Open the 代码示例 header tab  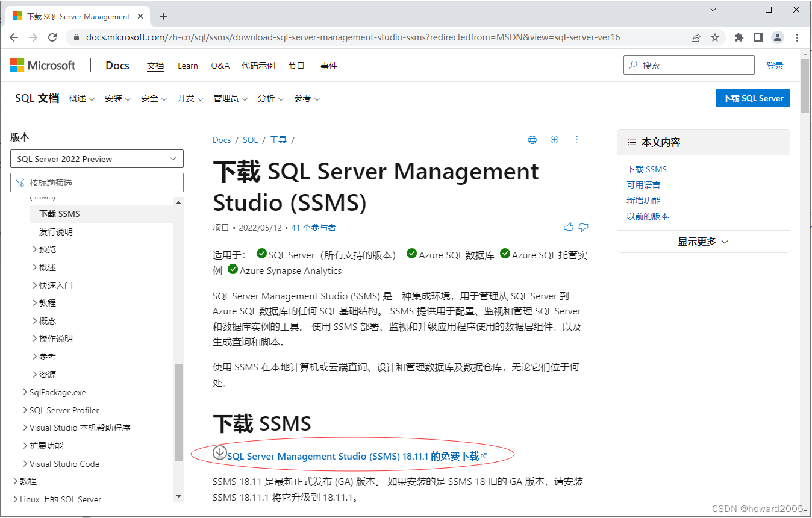tap(258, 66)
